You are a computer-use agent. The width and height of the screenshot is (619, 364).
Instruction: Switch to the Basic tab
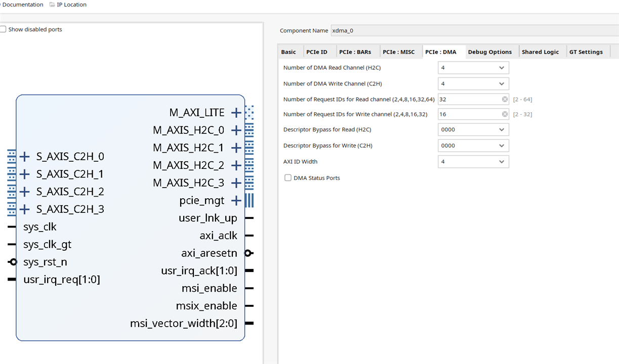pyautogui.click(x=288, y=52)
